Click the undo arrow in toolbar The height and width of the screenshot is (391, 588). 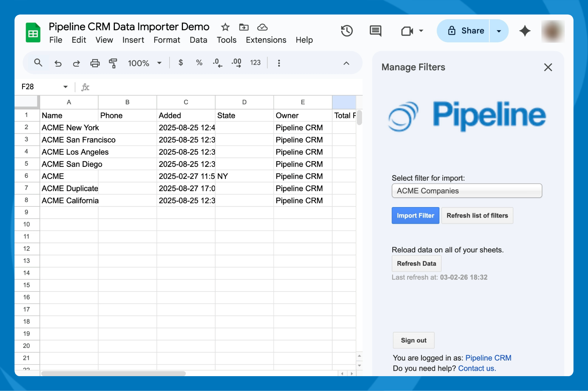pyautogui.click(x=58, y=63)
